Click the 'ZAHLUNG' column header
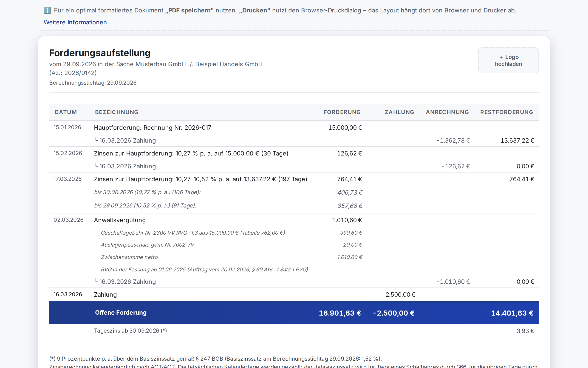Viewport: 588px width, 368px height. pos(399,112)
